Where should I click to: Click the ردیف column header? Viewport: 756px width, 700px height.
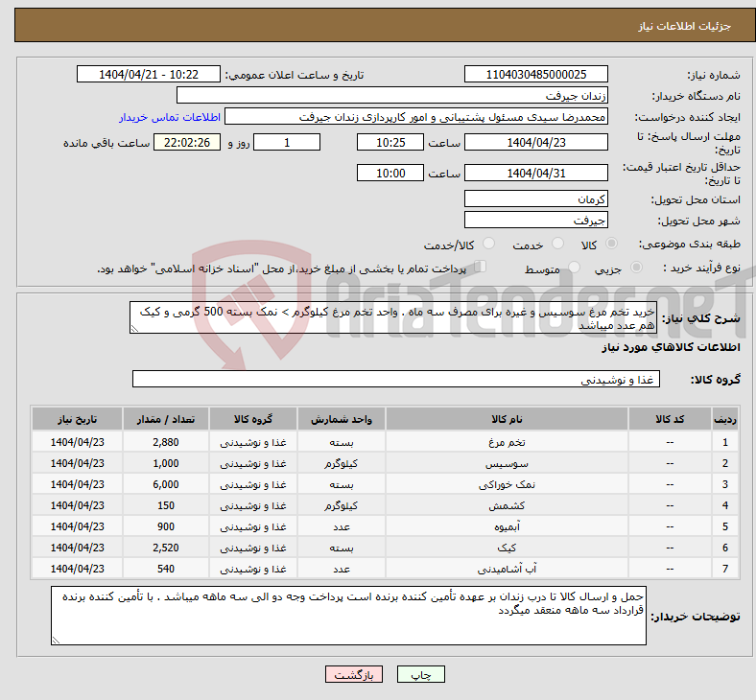pyautogui.click(x=724, y=419)
